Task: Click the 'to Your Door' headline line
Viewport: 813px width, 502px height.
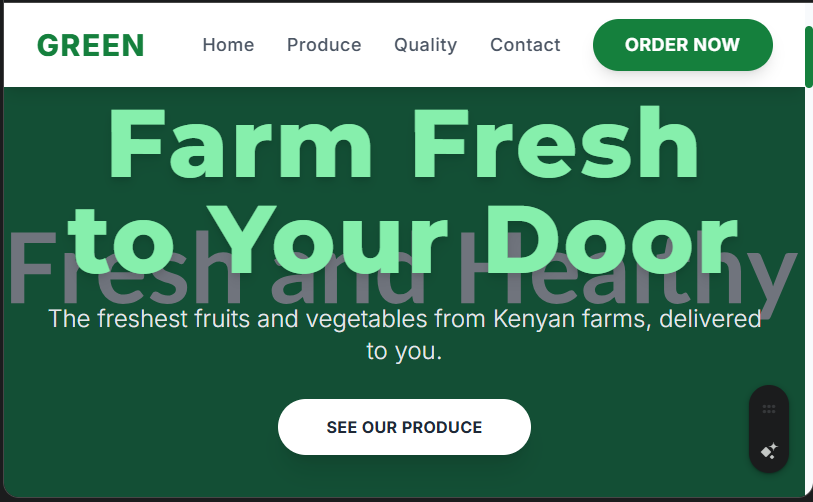Action: coord(402,239)
